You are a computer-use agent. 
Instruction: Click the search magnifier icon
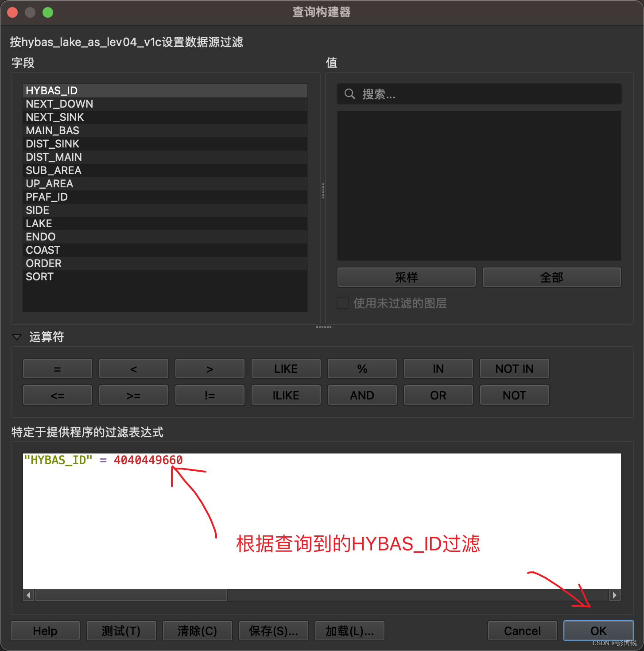click(349, 94)
